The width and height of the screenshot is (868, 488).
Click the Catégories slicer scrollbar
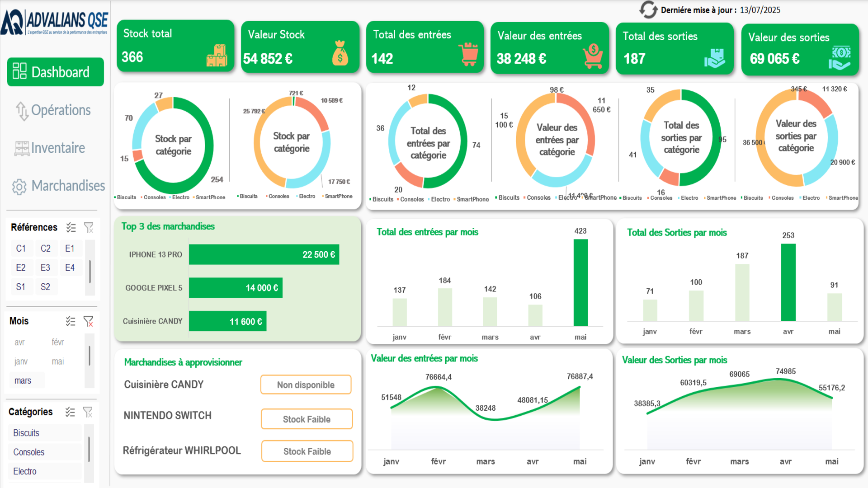pyautogui.click(x=89, y=449)
